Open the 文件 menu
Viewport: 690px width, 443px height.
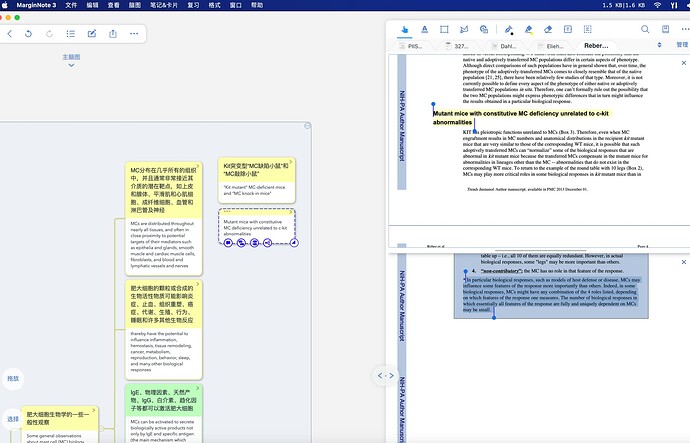pyautogui.click(x=71, y=5)
